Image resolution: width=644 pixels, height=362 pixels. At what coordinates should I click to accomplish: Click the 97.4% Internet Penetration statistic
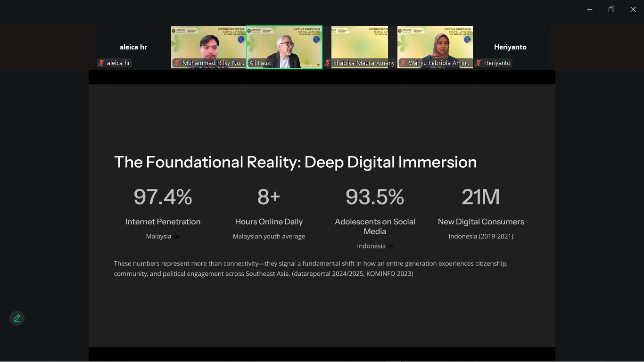163,197
